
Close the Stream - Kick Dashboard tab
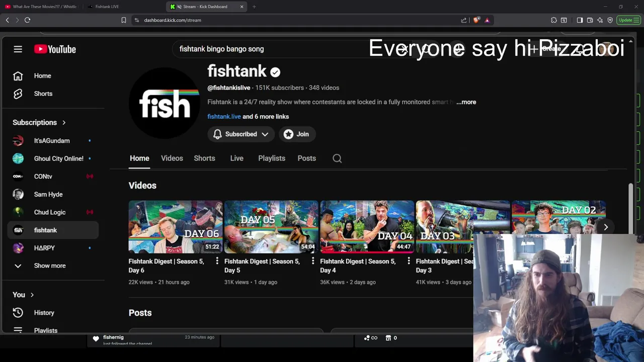[x=242, y=7]
